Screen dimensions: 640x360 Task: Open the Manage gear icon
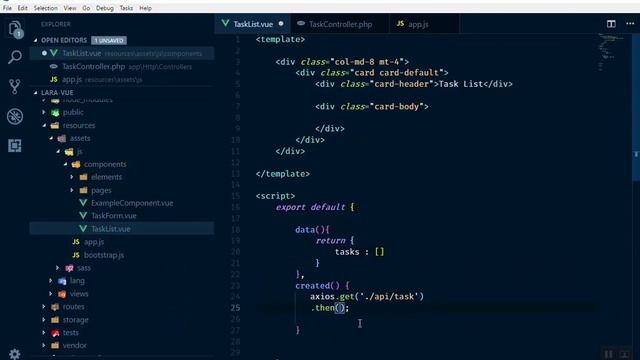coord(15,354)
